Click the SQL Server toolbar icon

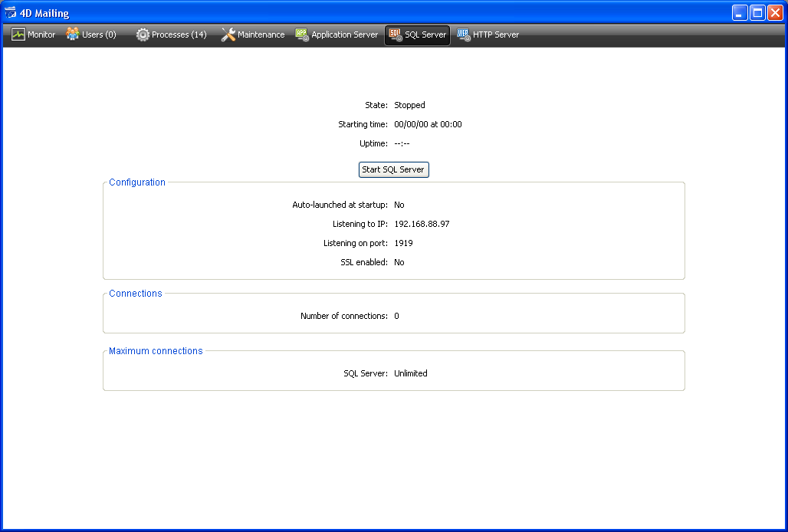[x=396, y=34]
